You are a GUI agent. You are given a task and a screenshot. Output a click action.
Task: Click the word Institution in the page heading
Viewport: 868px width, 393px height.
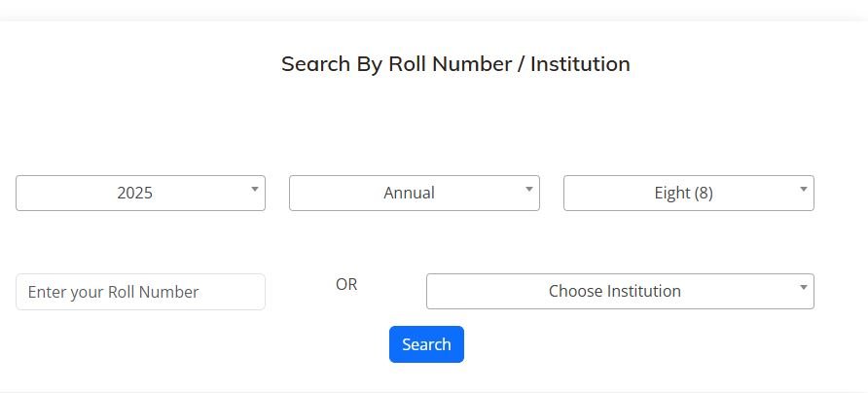point(580,64)
